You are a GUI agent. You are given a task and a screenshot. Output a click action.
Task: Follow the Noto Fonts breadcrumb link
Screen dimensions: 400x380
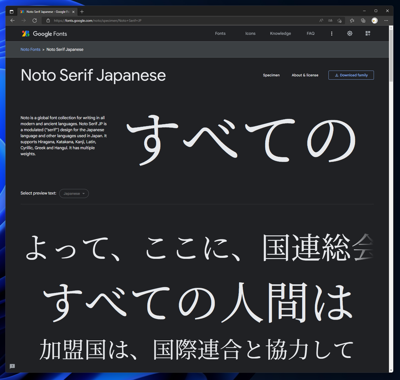(30, 49)
